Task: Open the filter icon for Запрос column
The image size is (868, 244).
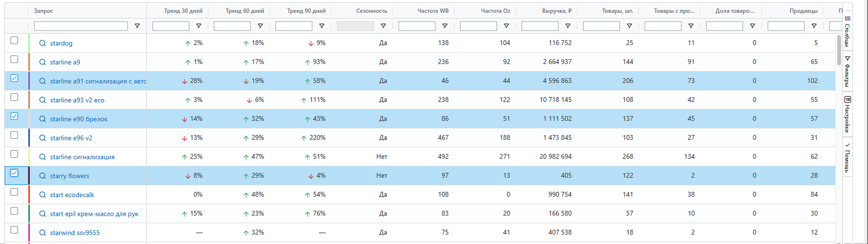Action: click(x=137, y=26)
